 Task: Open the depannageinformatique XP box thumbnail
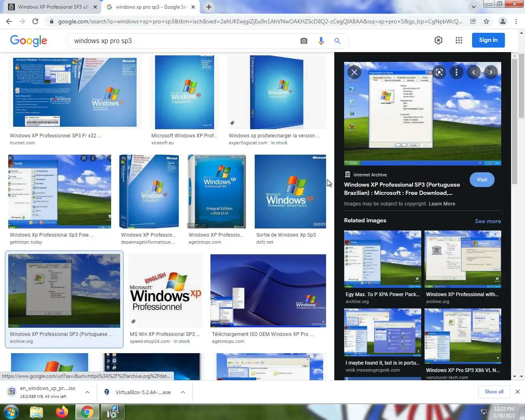(x=149, y=191)
